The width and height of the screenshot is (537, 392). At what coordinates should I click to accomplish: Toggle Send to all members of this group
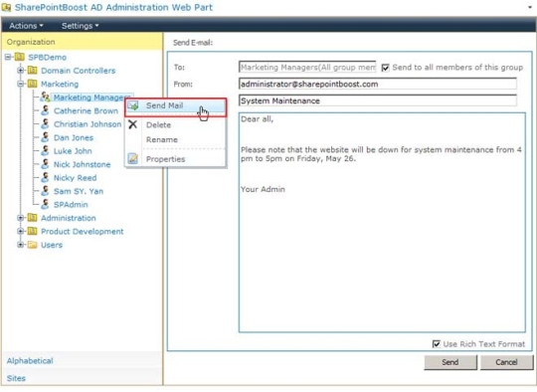pyautogui.click(x=385, y=68)
